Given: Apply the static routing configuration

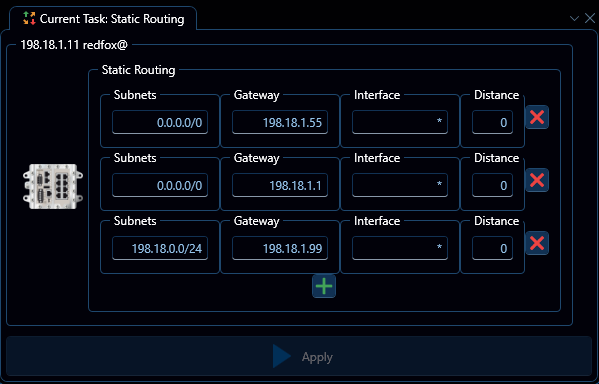Looking at the screenshot, I should point(299,356).
